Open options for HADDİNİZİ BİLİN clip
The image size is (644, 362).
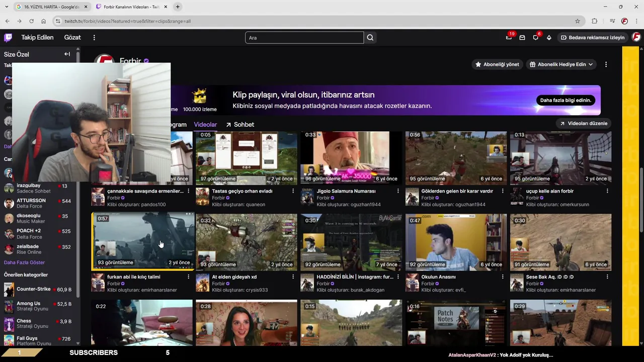[x=398, y=277]
